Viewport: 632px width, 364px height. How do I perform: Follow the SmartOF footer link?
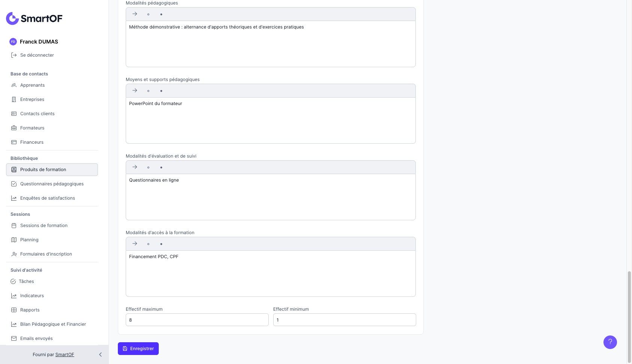click(x=65, y=355)
